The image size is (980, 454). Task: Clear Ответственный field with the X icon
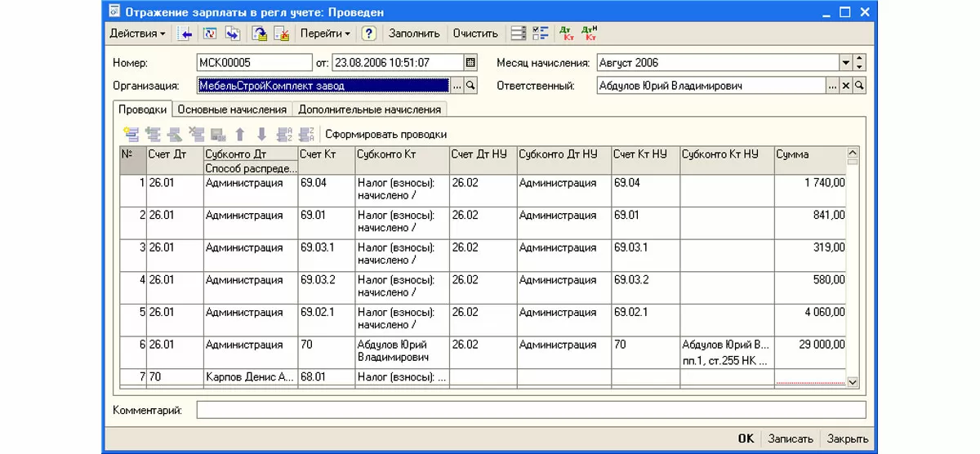click(x=846, y=86)
